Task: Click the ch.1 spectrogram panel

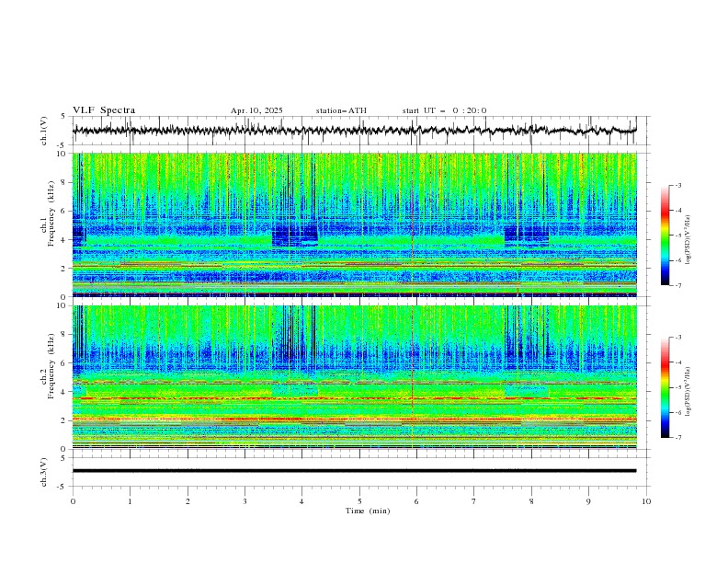Action: (x=355, y=224)
